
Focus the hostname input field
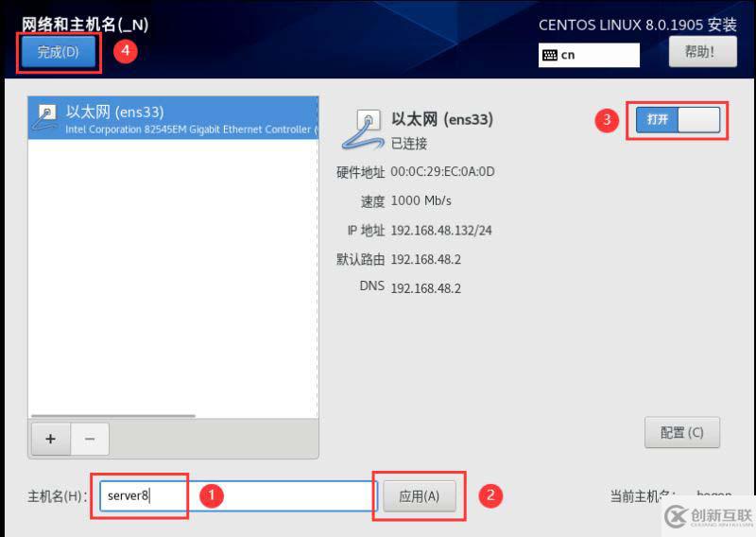[x=238, y=495]
